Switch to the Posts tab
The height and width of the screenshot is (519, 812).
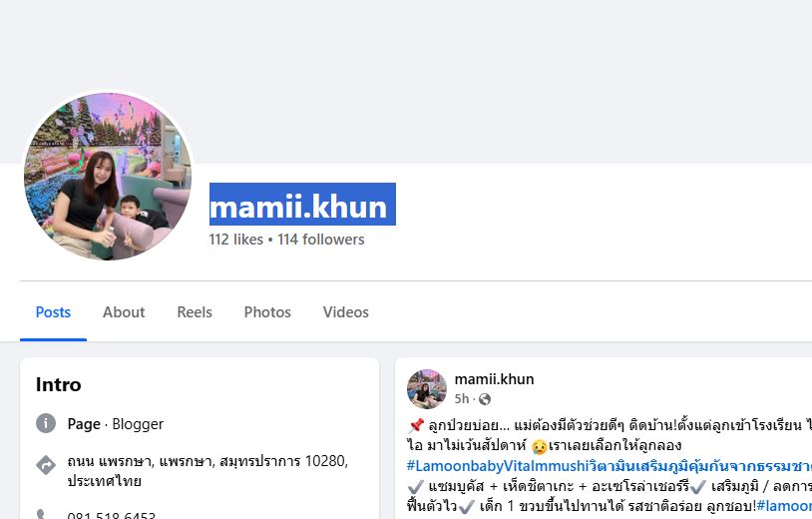[x=53, y=311]
